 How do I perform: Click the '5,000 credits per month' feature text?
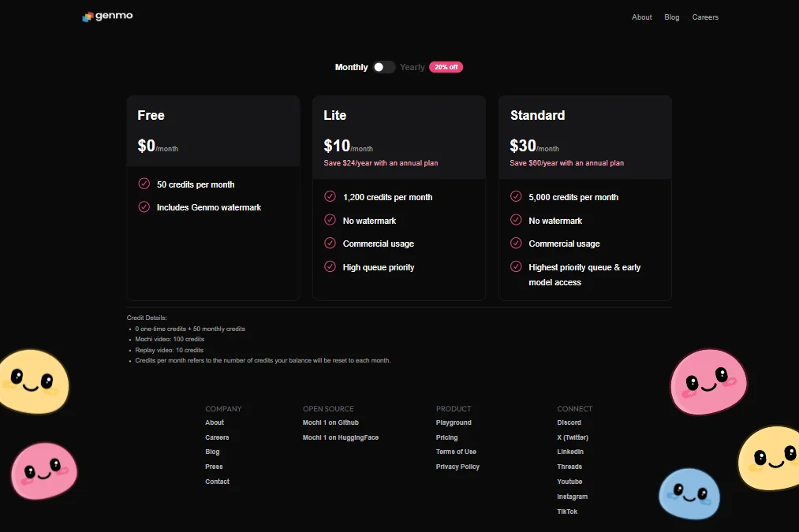pyautogui.click(x=573, y=198)
